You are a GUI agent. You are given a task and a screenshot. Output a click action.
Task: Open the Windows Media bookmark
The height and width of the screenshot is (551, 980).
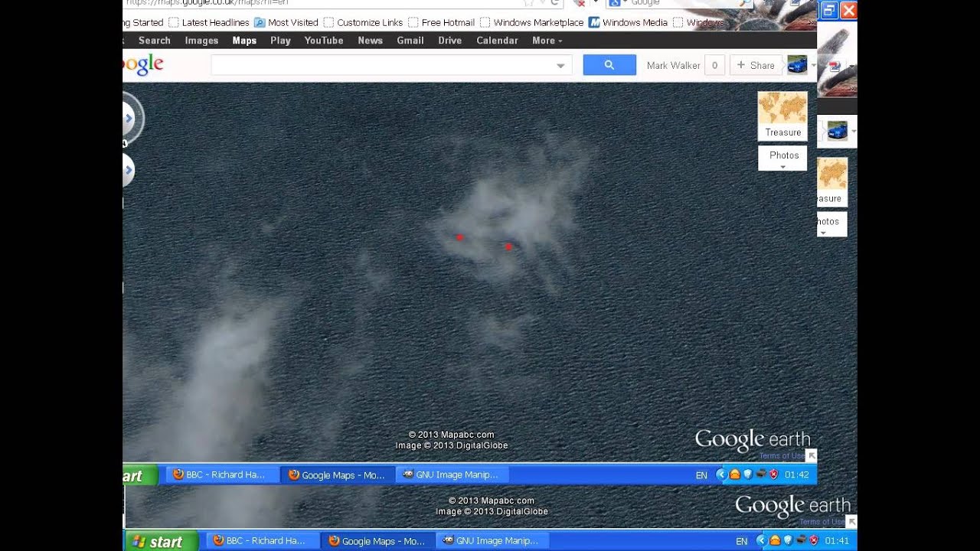coord(628,22)
